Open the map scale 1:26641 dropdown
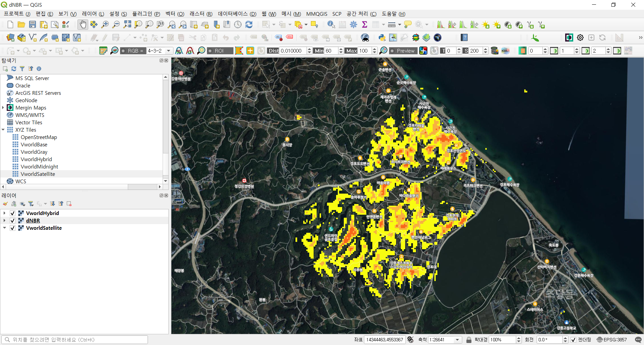 click(x=457, y=340)
